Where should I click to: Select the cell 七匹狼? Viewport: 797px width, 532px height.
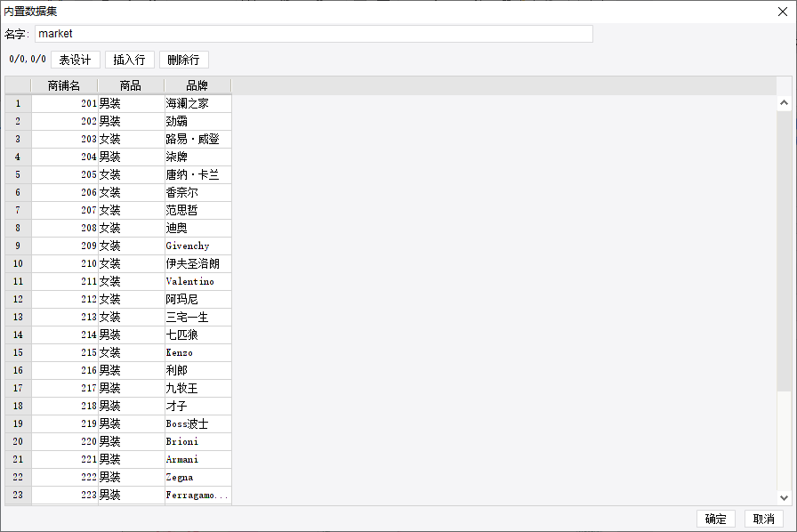[198, 335]
